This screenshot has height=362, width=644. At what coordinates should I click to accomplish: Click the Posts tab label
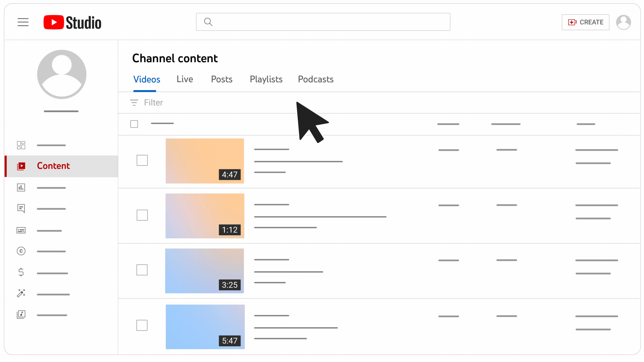point(221,79)
